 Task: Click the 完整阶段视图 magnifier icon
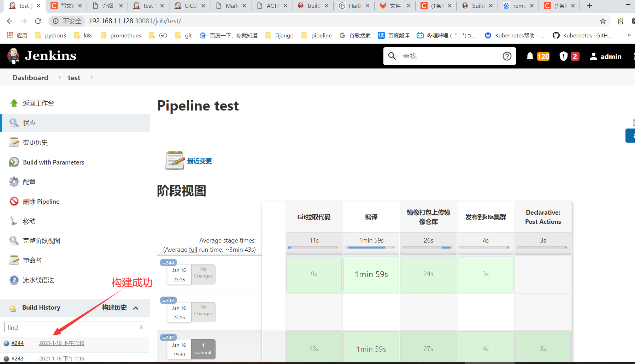14,241
